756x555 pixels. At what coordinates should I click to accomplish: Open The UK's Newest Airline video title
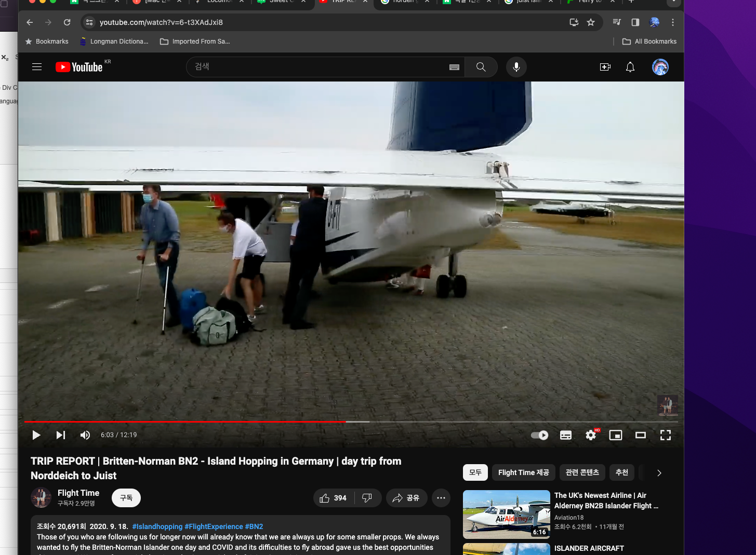[x=606, y=500]
